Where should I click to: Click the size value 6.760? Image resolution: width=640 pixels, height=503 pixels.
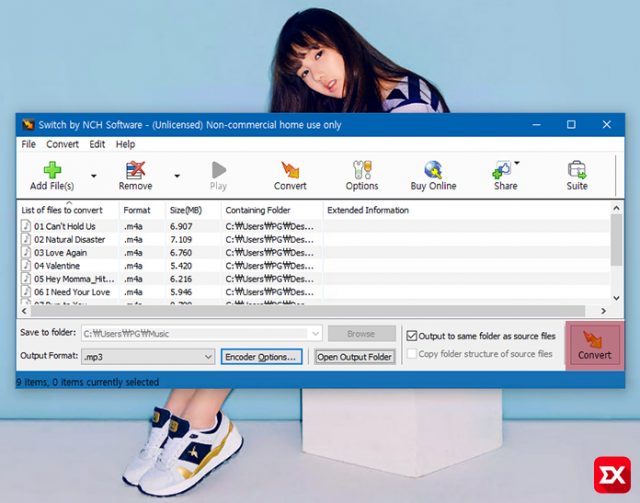[181, 253]
